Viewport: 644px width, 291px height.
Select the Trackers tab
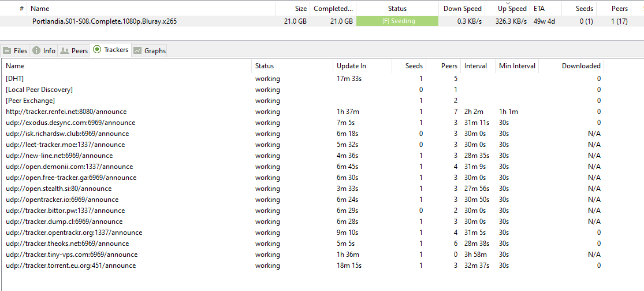point(111,50)
